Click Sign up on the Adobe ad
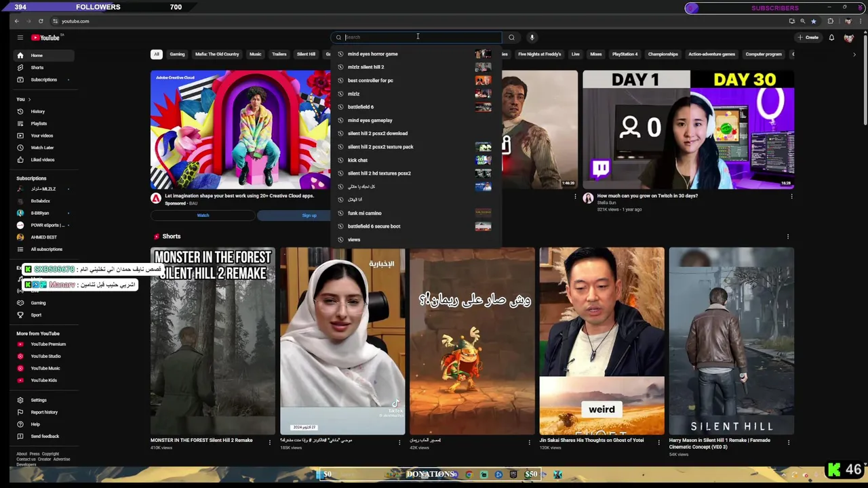This screenshot has width=868, height=488. [x=309, y=216]
